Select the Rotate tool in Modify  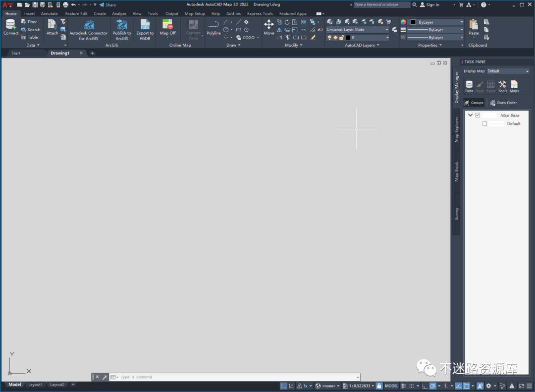(287, 22)
